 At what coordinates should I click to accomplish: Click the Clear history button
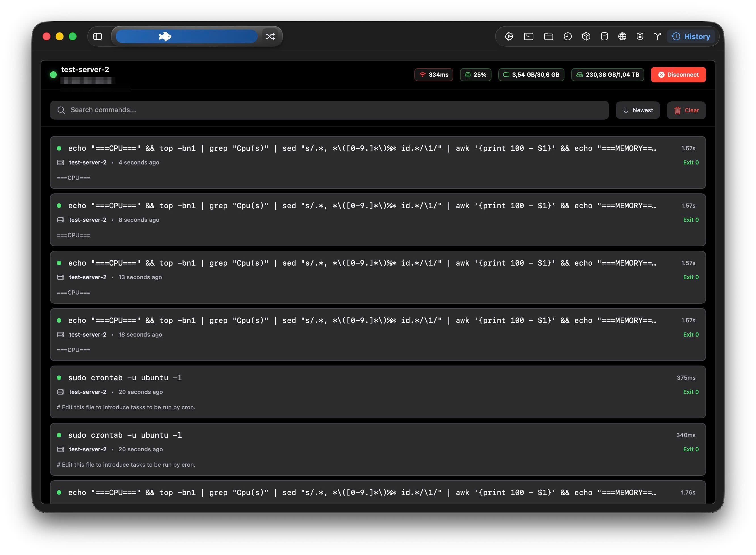coord(686,110)
